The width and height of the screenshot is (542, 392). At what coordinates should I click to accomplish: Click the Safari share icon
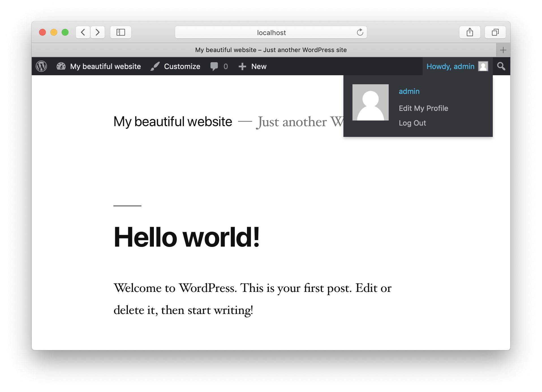click(x=470, y=32)
